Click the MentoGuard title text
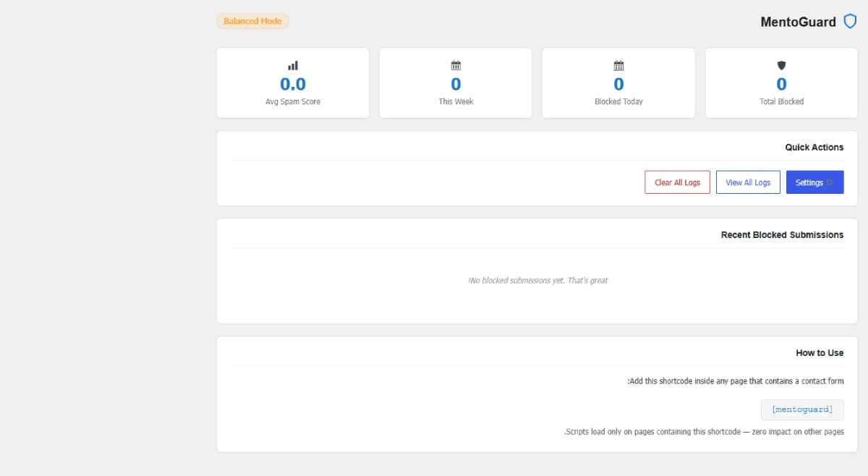Image resolution: width=868 pixels, height=476 pixels. tap(799, 22)
